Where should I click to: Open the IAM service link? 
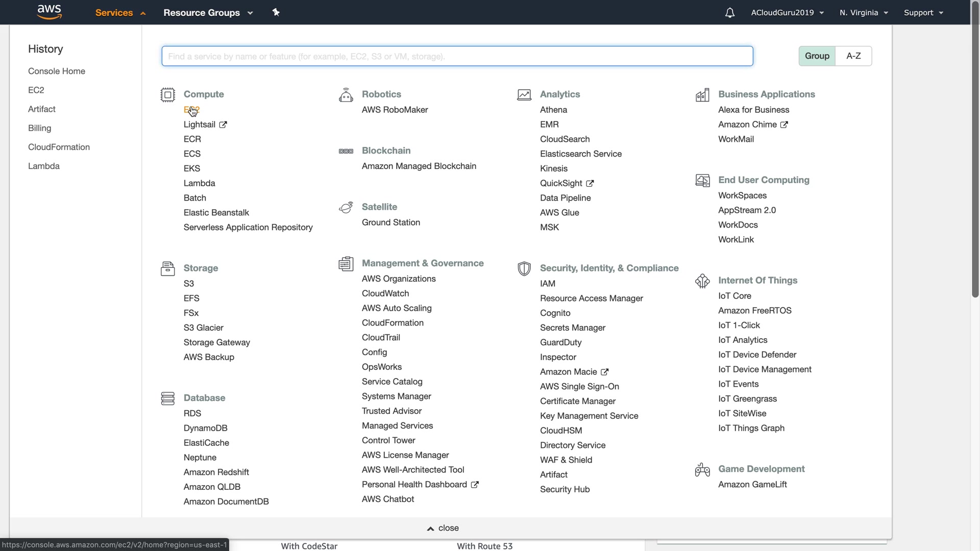(547, 284)
